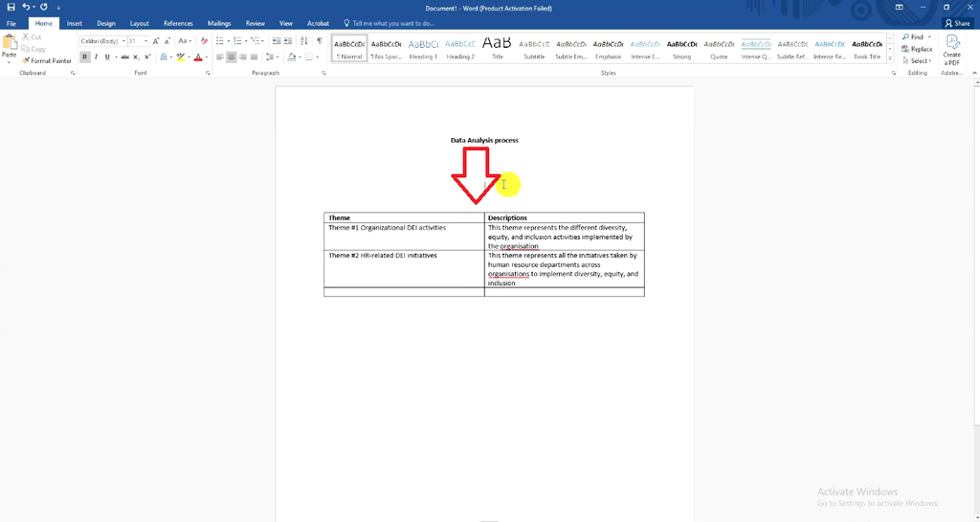
Task: Toggle Center alignment
Action: [x=232, y=57]
